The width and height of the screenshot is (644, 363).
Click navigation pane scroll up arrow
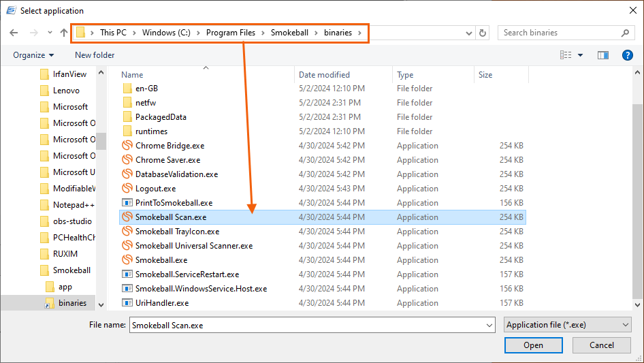[x=101, y=73]
